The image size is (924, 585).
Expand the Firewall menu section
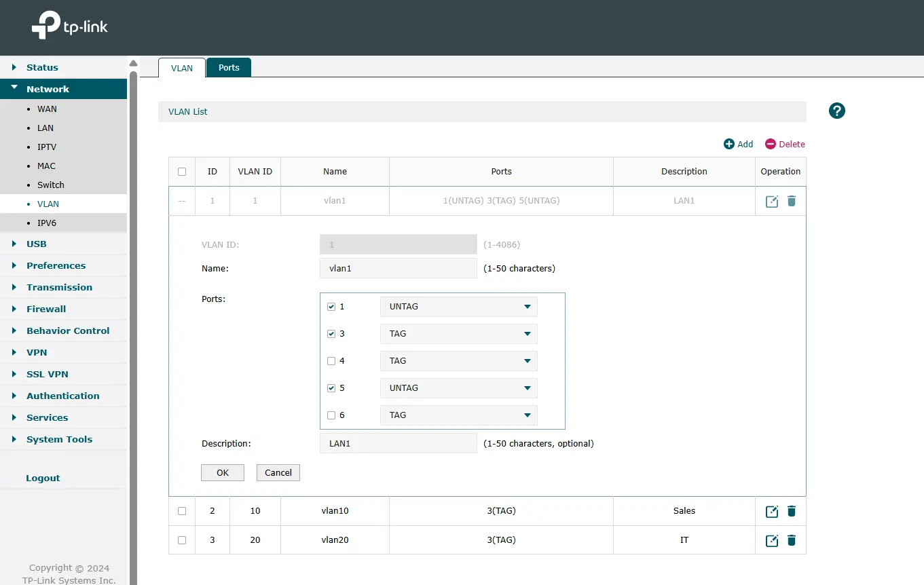46,309
